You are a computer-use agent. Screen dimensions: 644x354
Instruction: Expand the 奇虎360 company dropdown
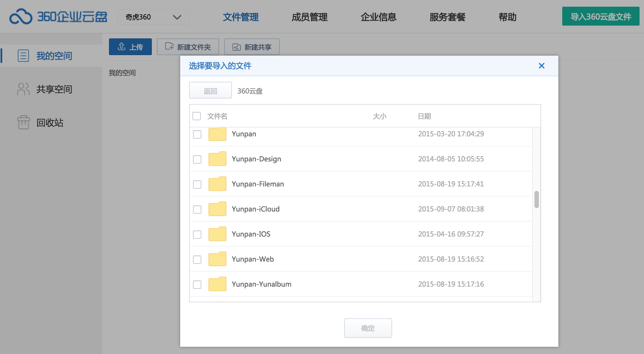coord(177,17)
